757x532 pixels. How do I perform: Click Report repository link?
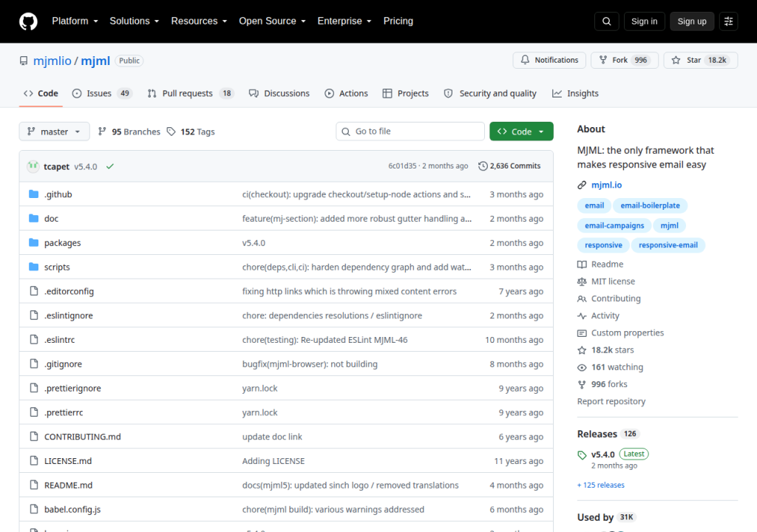click(611, 401)
